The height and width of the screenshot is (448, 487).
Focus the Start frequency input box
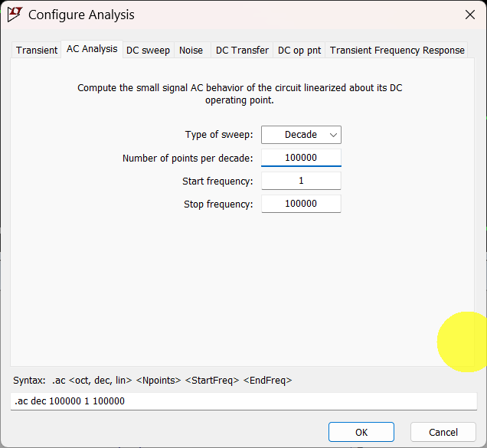(301, 181)
